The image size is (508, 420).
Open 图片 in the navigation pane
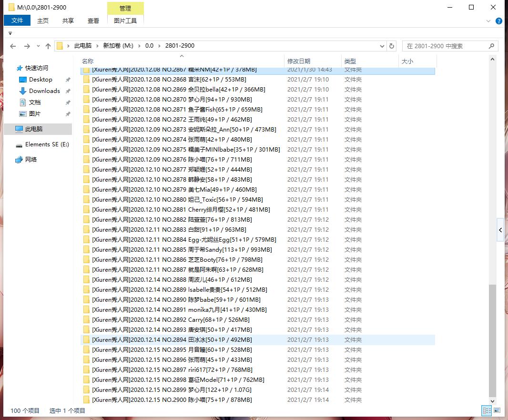click(35, 114)
